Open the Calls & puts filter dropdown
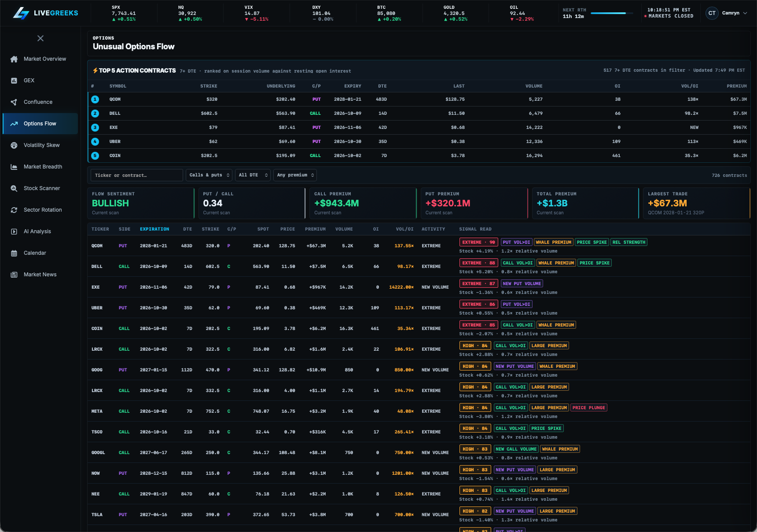Screen dimensions: 757x532 click(x=209, y=175)
